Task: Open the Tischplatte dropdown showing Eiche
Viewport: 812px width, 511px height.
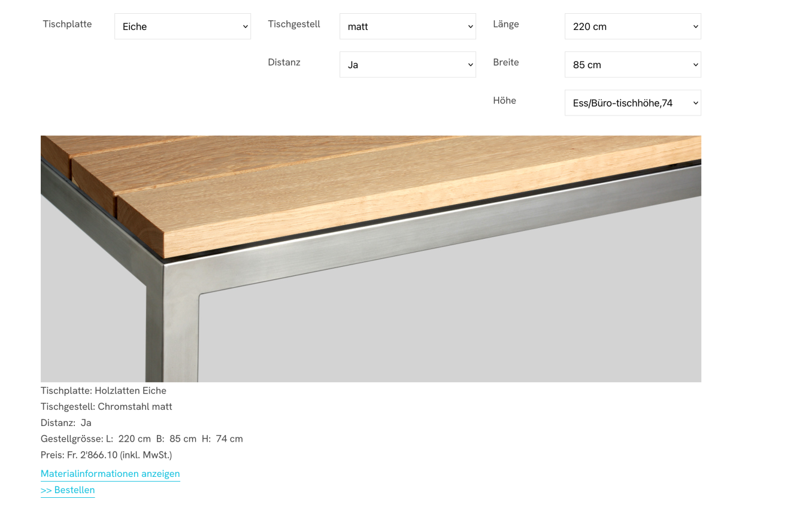Action: pos(183,26)
